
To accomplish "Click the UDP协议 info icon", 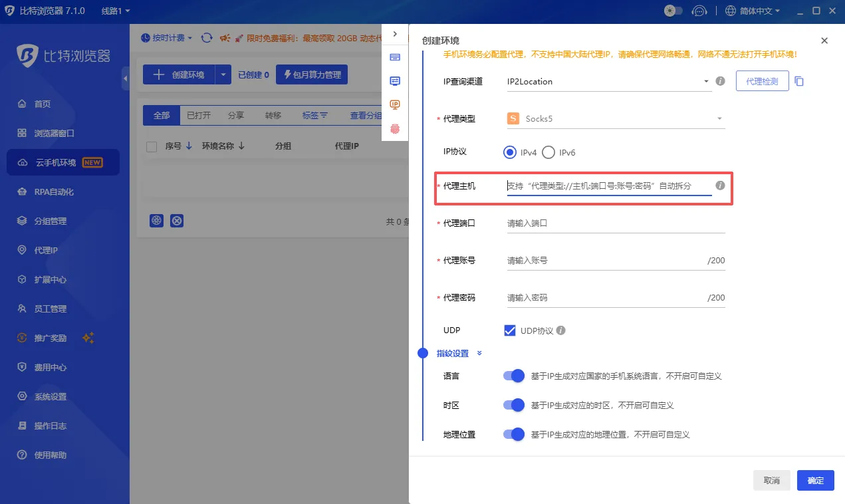I will (560, 330).
